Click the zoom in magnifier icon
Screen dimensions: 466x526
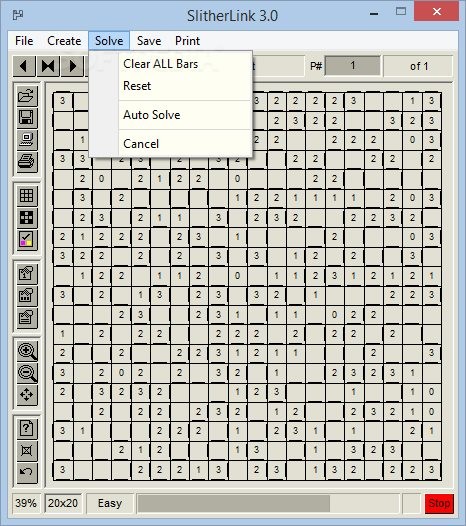point(27,351)
